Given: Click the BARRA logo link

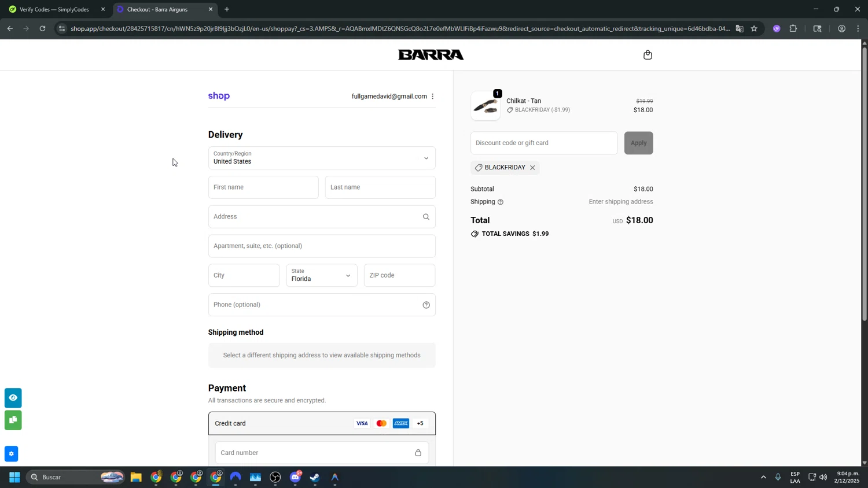Looking at the screenshot, I should pyautogui.click(x=431, y=55).
